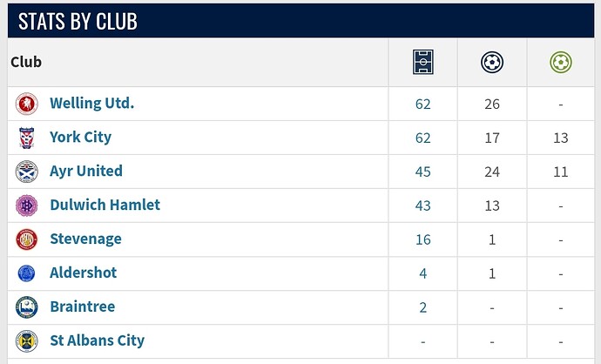Open the York City club link
Screen dimensions: 601x364
[x=80, y=138]
